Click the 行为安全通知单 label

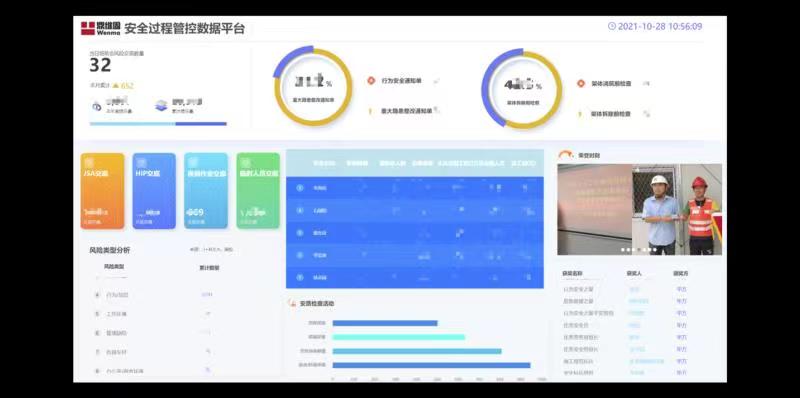tap(402, 81)
